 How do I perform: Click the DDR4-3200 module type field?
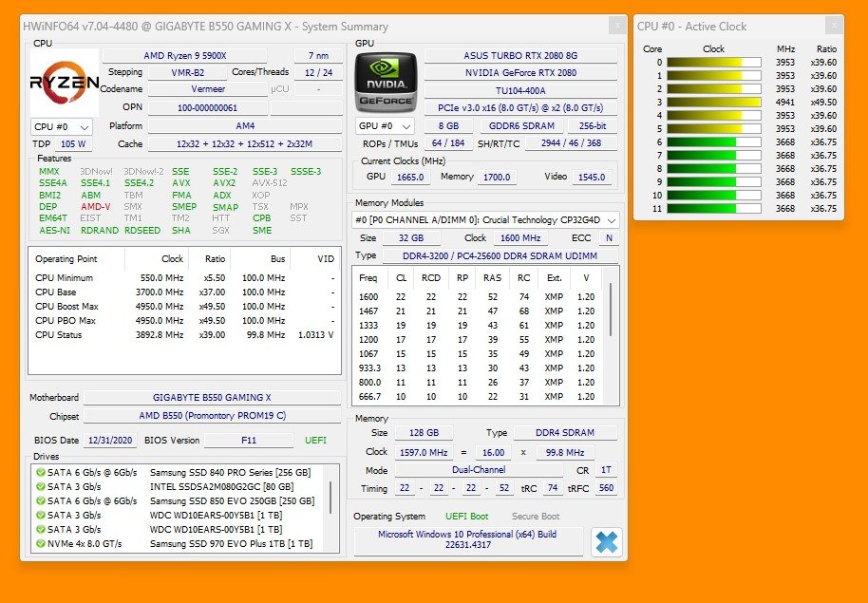pyautogui.click(x=500, y=255)
